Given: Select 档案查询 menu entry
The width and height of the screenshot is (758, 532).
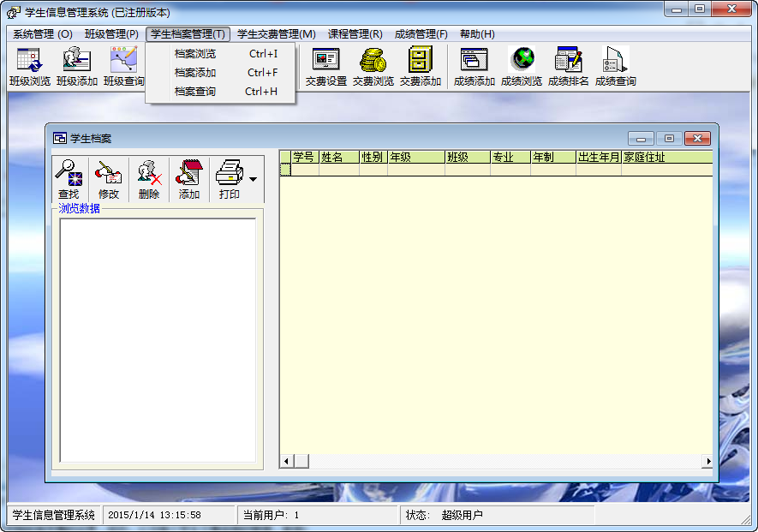Looking at the screenshot, I should (220, 92).
